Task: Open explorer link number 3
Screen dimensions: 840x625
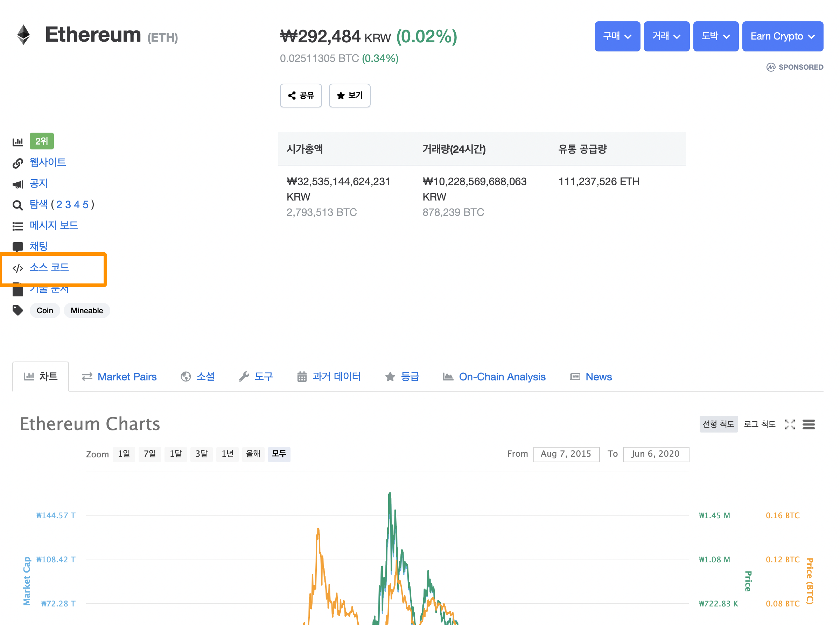Action: pos(68,205)
